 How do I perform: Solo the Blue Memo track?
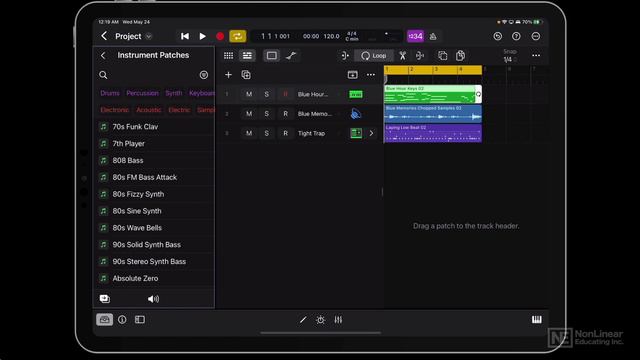267,114
